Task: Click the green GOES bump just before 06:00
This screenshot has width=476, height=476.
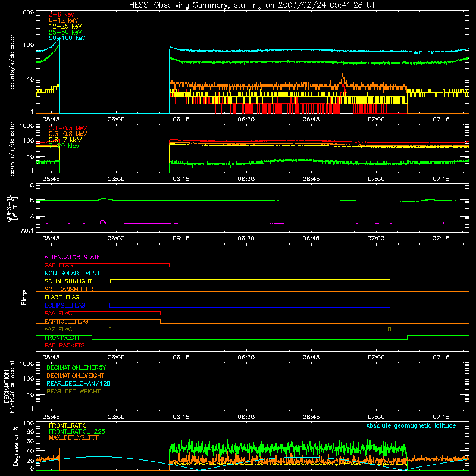Action: point(104,199)
